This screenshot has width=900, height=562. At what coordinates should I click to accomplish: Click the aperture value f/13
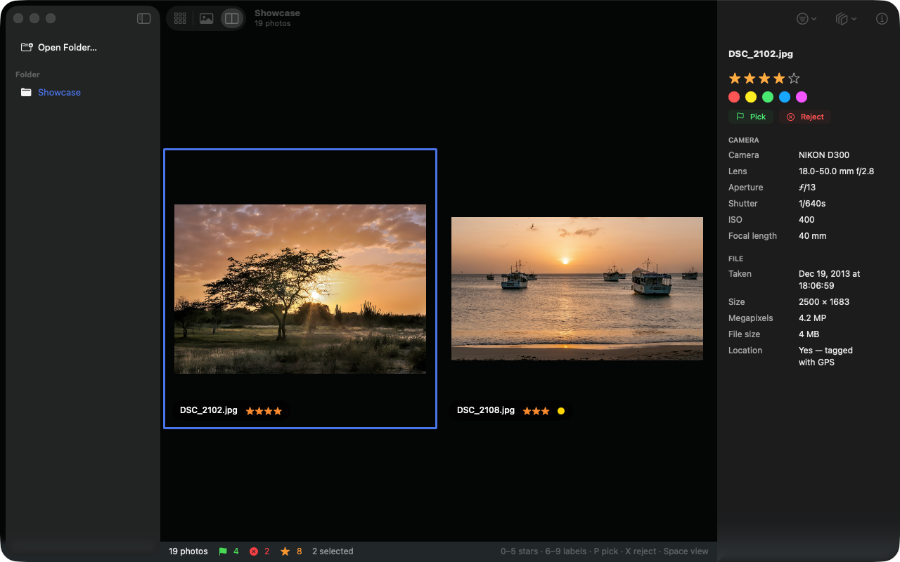pyautogui.click(x=807, y=187)
